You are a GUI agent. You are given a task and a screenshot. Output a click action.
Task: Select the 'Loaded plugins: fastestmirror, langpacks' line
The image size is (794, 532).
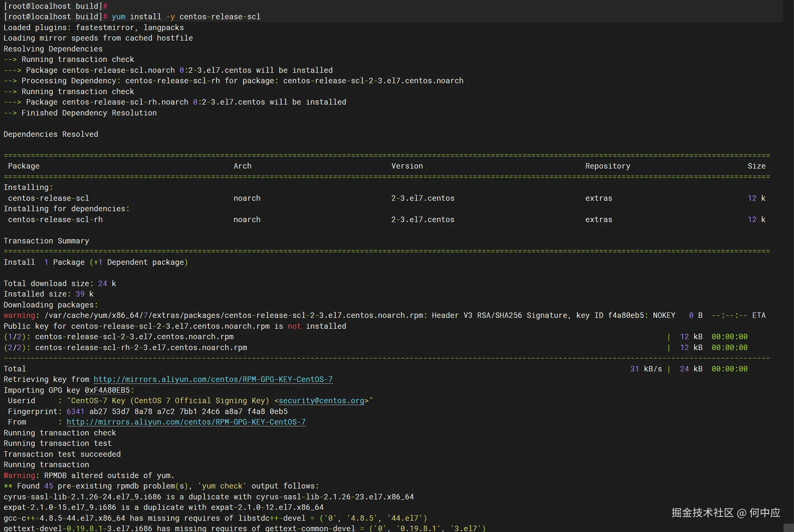coord(94,28)
